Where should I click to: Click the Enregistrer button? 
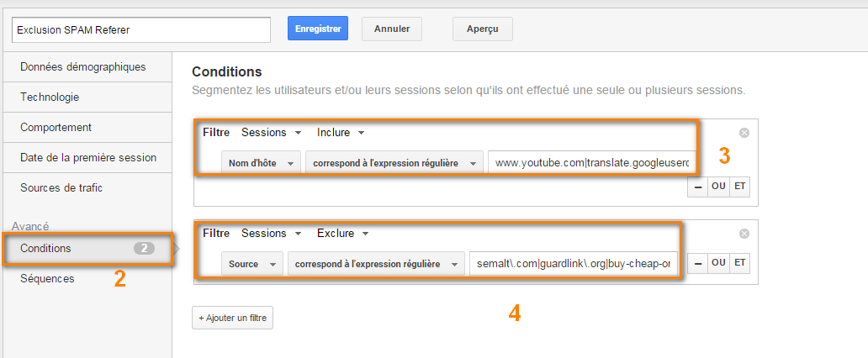point(318,29)
